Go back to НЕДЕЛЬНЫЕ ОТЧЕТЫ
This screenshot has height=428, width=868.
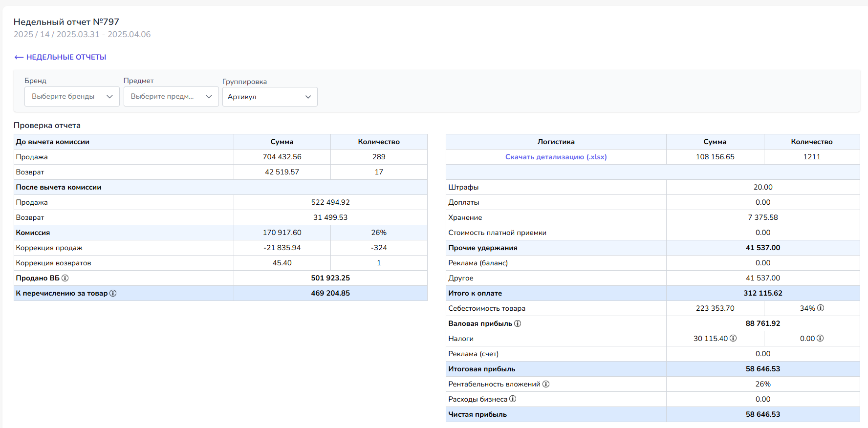pos(61,57)
